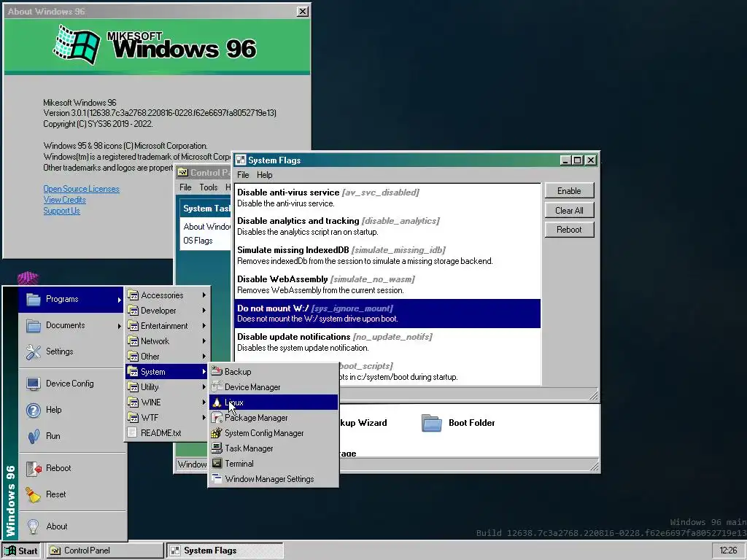
Task: Select the Disable WebAssembly flag
Action: click(388, 284)
